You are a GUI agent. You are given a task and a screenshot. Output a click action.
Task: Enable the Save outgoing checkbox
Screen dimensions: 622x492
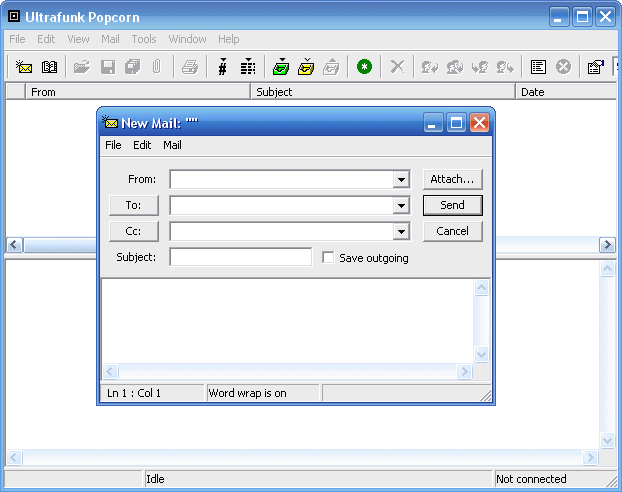[x=328, y=258]
